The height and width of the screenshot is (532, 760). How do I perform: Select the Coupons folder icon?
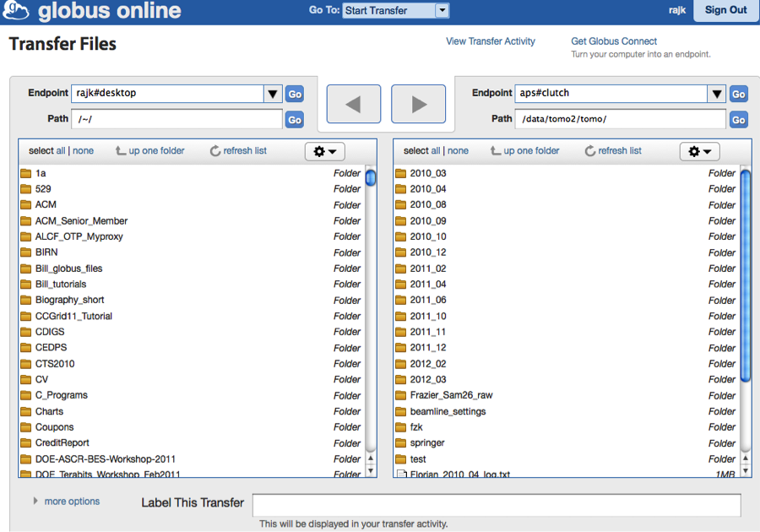click(x=26, y=427)
